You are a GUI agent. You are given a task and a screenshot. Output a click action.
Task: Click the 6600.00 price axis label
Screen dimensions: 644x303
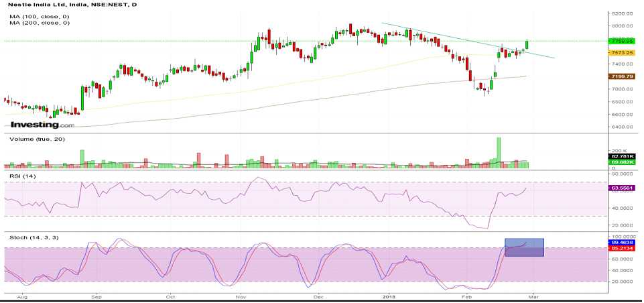621,114
